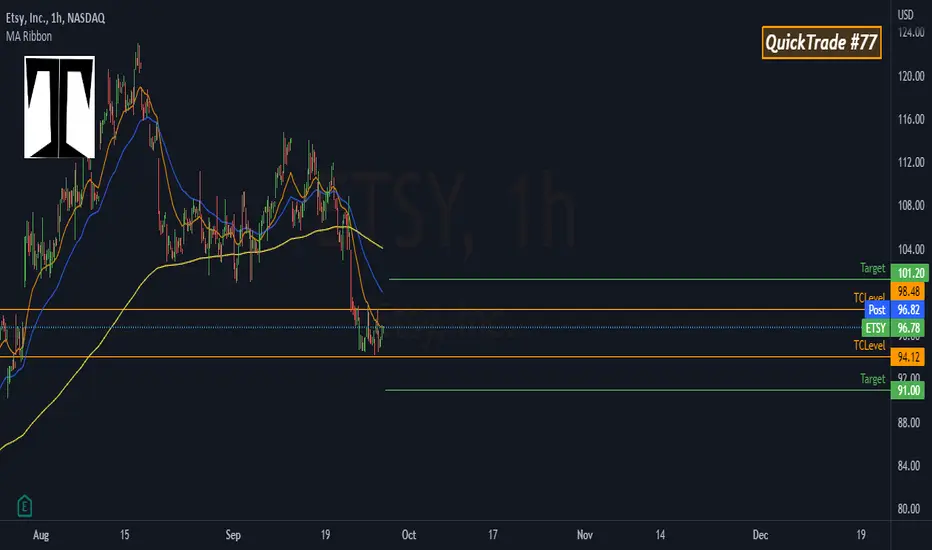Click the lower Target 91.00 price tag
Viewport: 932px width, 550px height.
(x=908, y=390)
